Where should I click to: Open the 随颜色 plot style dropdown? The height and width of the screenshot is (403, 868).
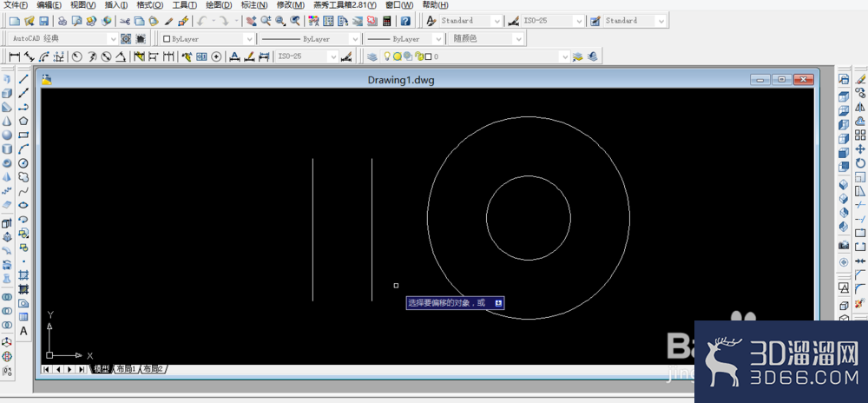517,39
